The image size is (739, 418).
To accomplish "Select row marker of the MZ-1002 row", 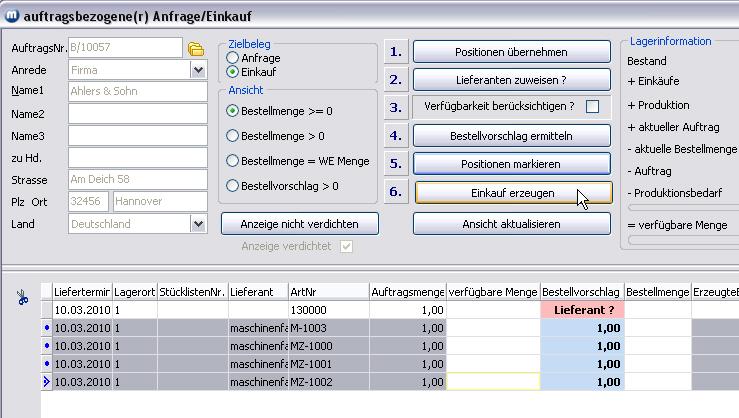I will point(46,382).
